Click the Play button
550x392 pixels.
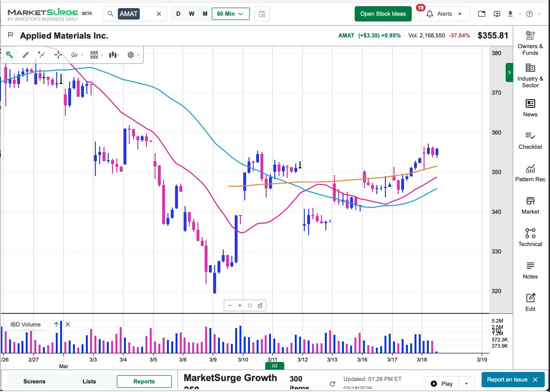(442, 383)
